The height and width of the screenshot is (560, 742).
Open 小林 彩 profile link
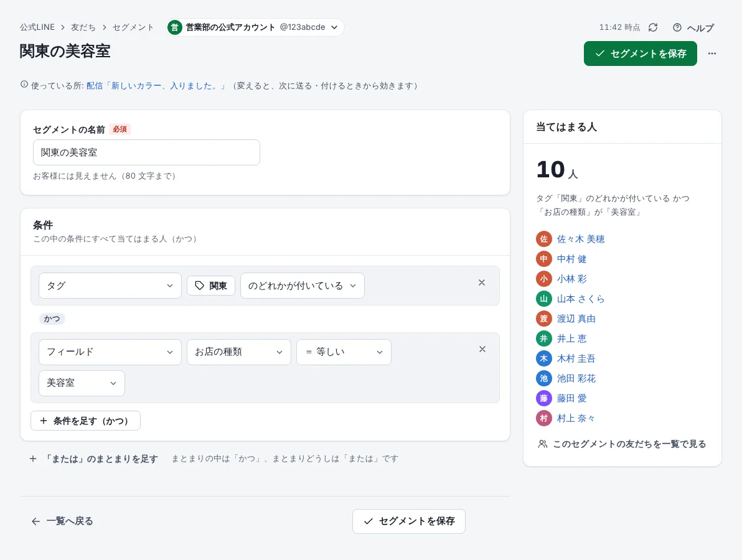[571, 279]
